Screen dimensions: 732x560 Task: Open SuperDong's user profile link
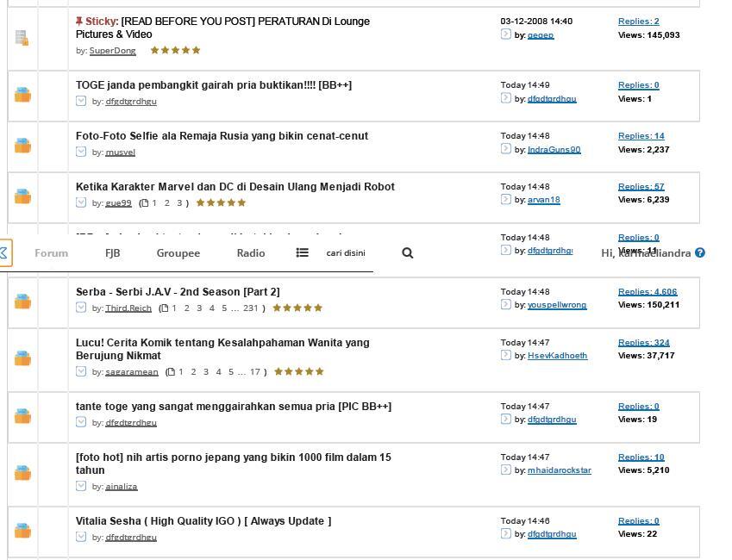pos(112,51)
